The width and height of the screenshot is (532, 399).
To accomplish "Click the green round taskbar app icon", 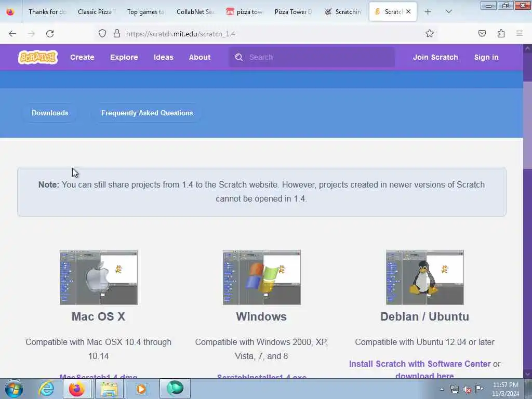I will point(175,388).
